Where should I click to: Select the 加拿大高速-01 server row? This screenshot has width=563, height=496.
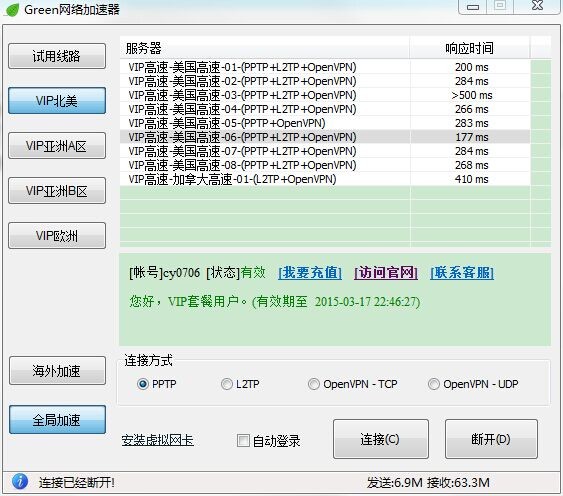pos(325,179)
